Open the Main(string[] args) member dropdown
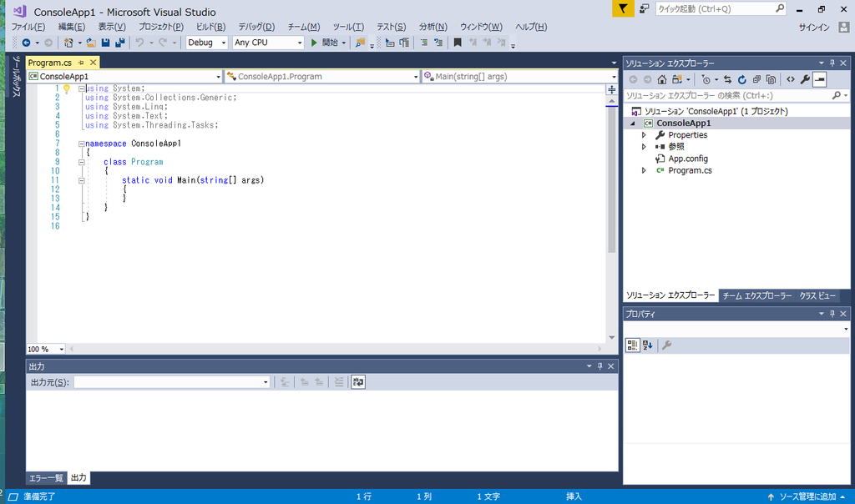The width and height of the screenshot is (855, 504). (520, 76)
